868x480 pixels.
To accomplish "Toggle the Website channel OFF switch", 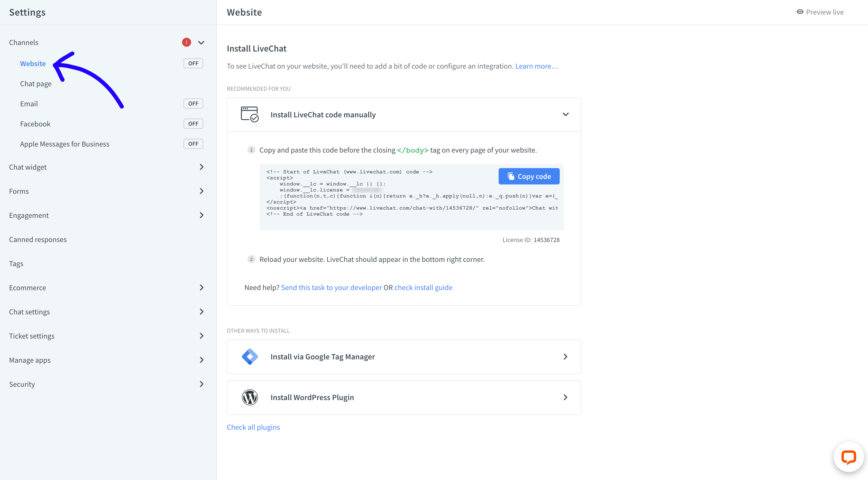I will [x=193, y=63].
